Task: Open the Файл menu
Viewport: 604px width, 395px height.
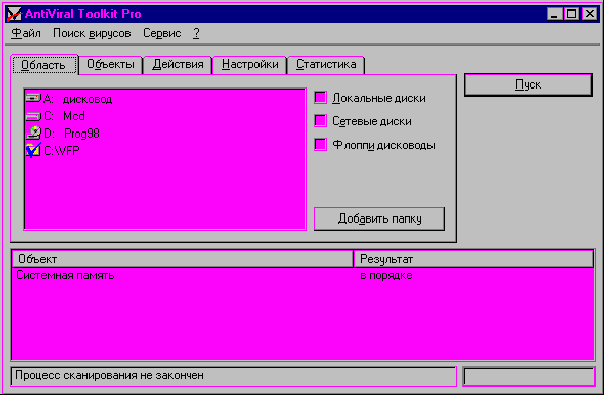Action: pos(26,34)
